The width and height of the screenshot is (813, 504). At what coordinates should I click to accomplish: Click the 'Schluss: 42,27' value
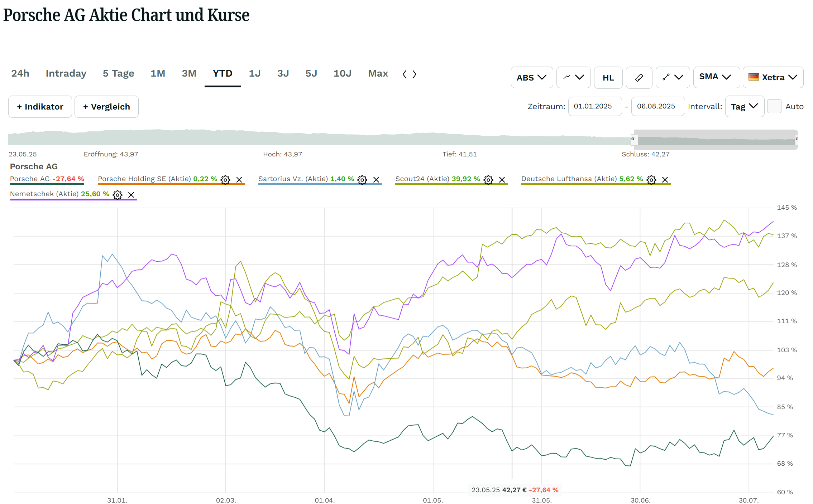[x=645, y=154]
